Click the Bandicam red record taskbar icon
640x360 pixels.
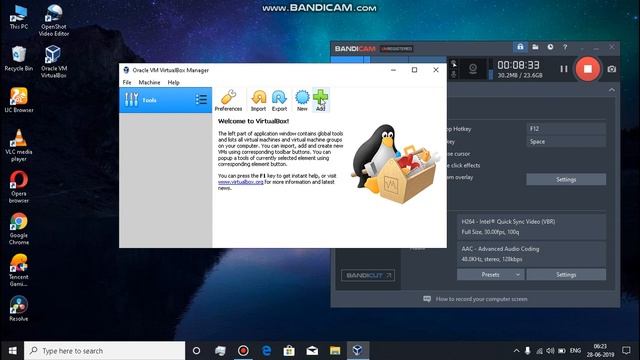(x=243, y=351)
